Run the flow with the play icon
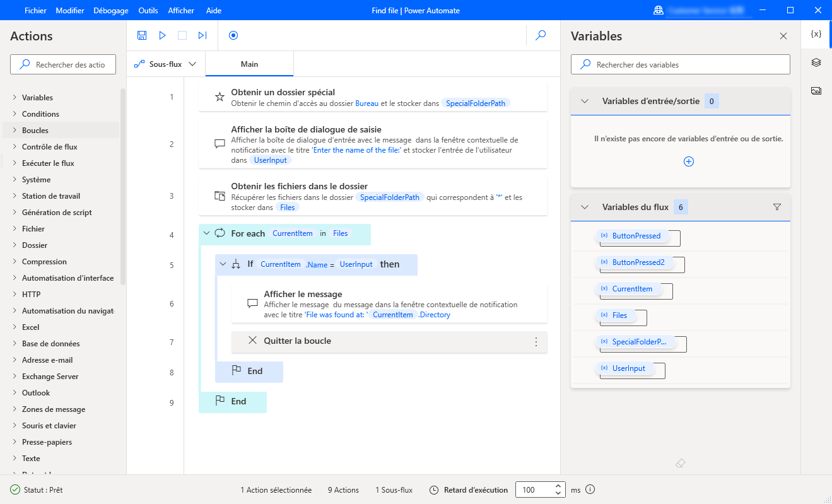This screenshot has height=504, width=832. point(162,35)
